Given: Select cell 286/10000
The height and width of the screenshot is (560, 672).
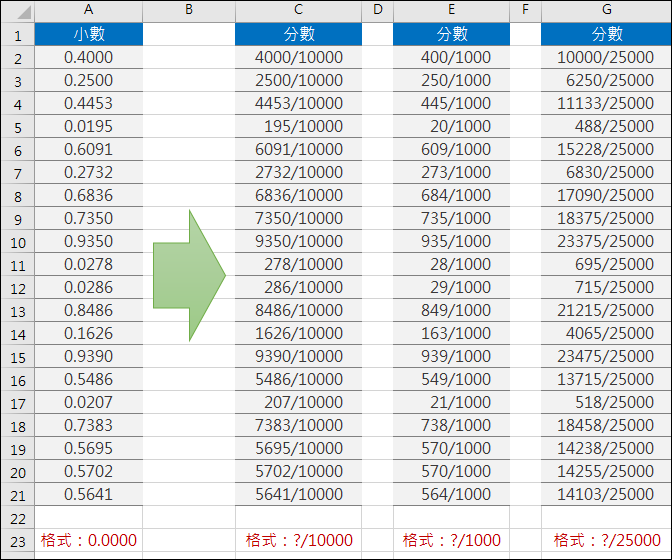Looking at the screenshot, I should pyautogui.click(x=298, y=287).
